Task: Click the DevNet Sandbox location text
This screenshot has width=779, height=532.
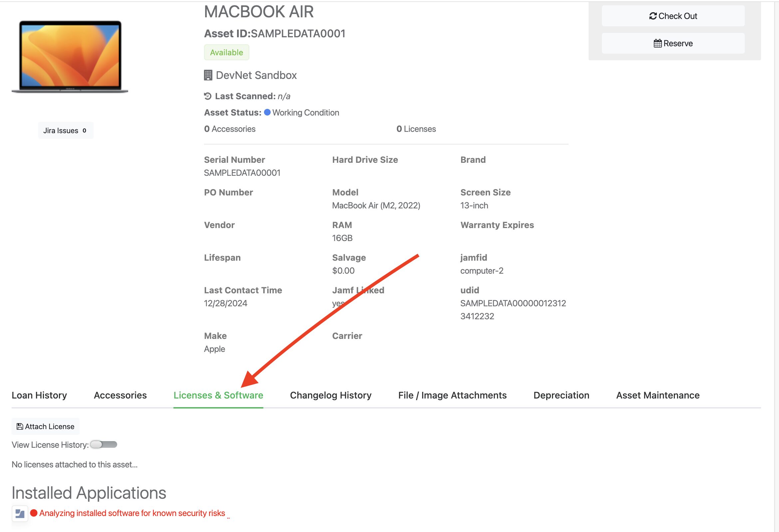Action: (x=256, y=75)
